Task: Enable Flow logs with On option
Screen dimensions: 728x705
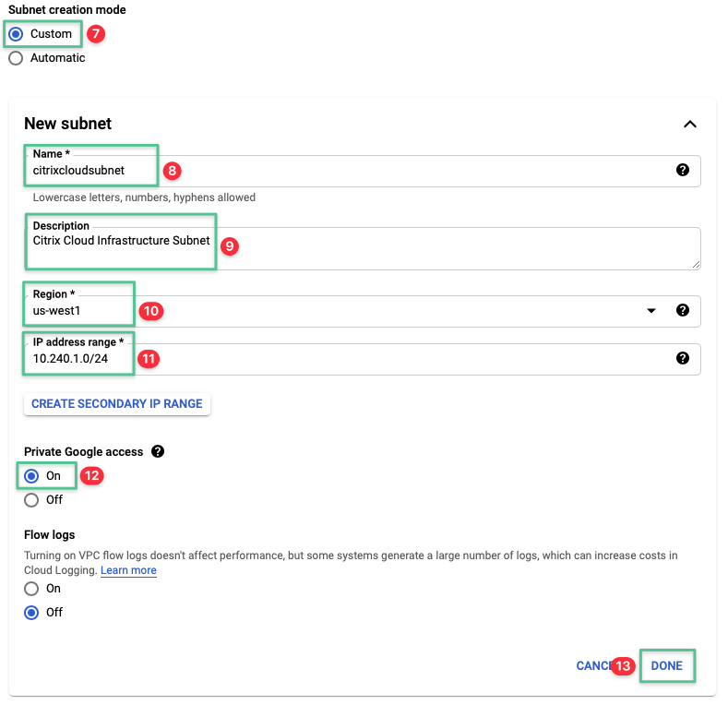Action: click(x=32, y=588)
